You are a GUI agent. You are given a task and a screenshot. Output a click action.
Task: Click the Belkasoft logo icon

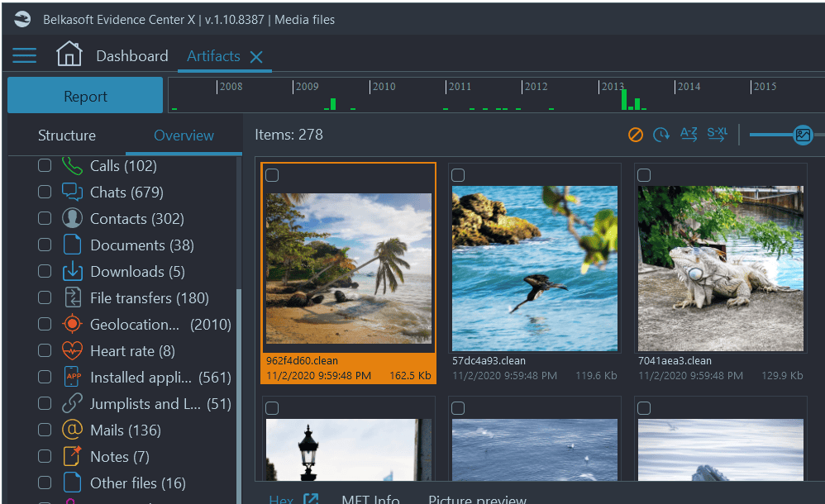22,20
